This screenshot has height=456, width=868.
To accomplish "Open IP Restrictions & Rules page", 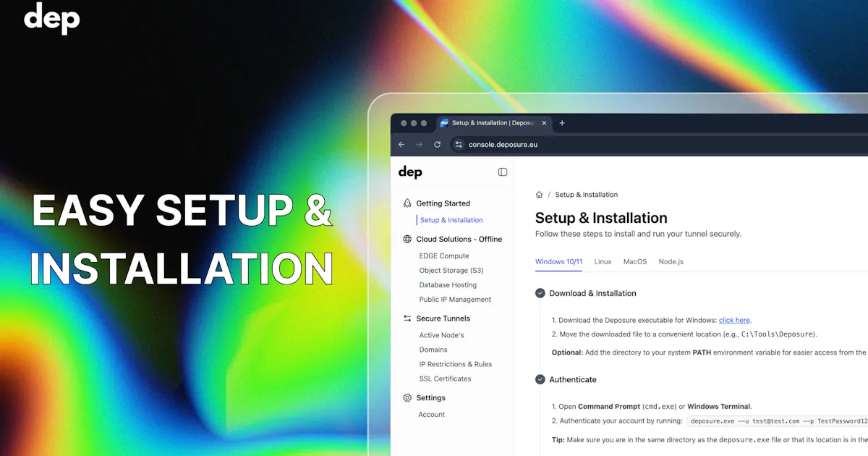I will 456,364.
